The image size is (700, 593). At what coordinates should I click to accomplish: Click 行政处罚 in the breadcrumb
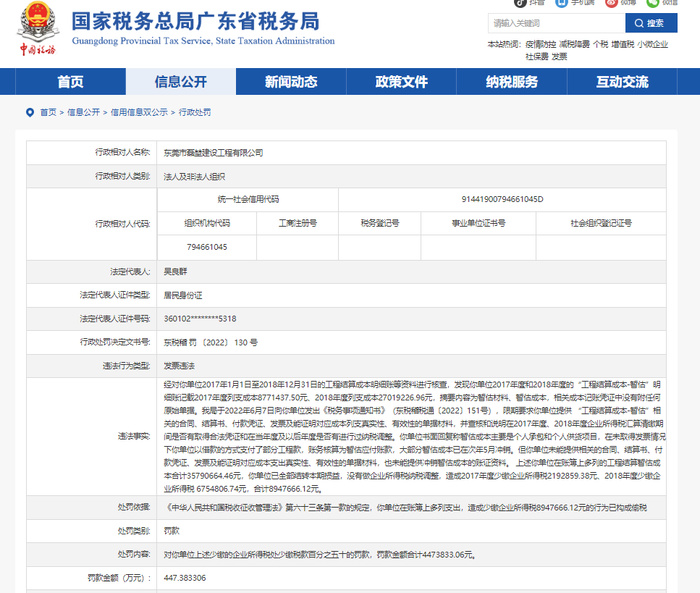[195, 112]
